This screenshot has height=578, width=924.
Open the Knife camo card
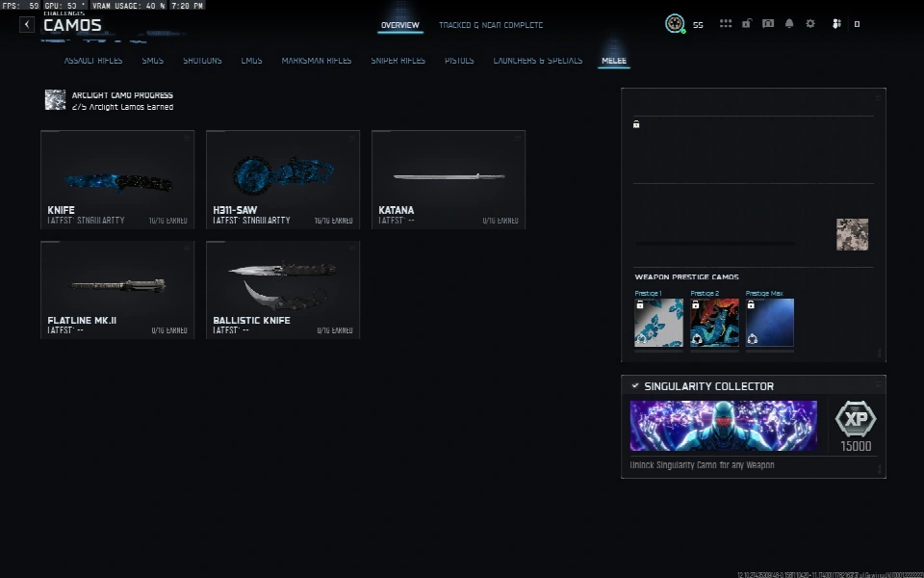click(x=117, y=179)
